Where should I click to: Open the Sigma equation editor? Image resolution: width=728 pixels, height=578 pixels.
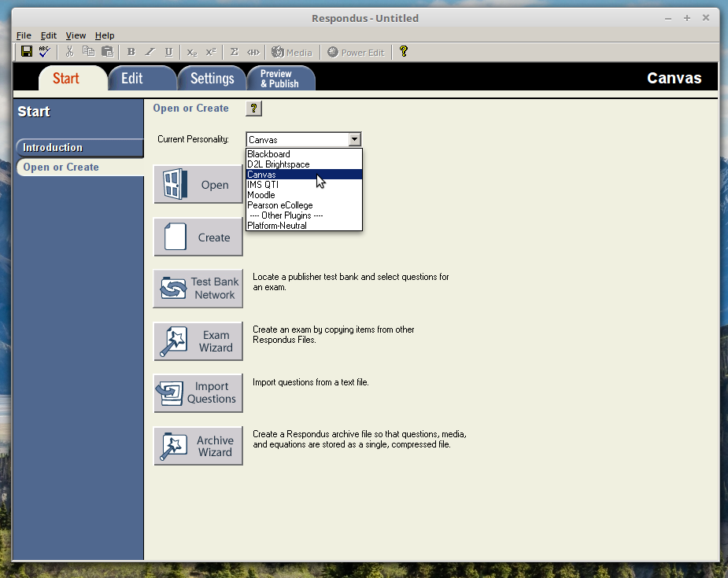(235, 52)
